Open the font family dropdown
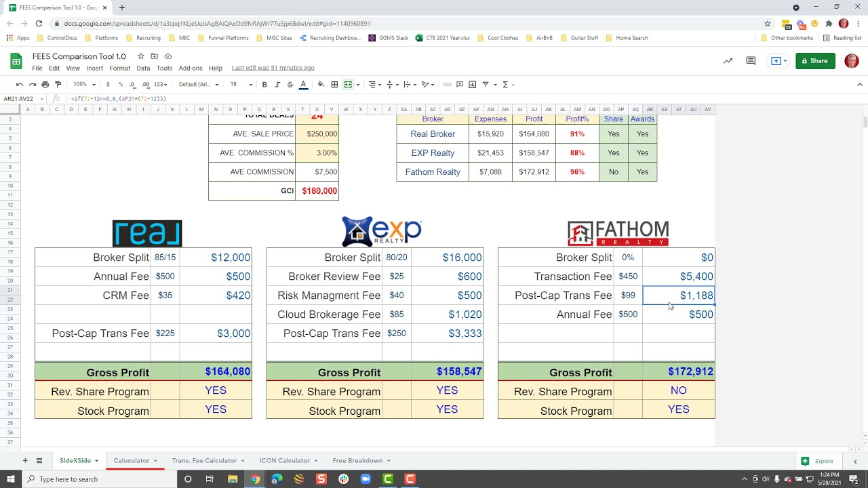The image size is (868, 488). click(x=199, y=85)
